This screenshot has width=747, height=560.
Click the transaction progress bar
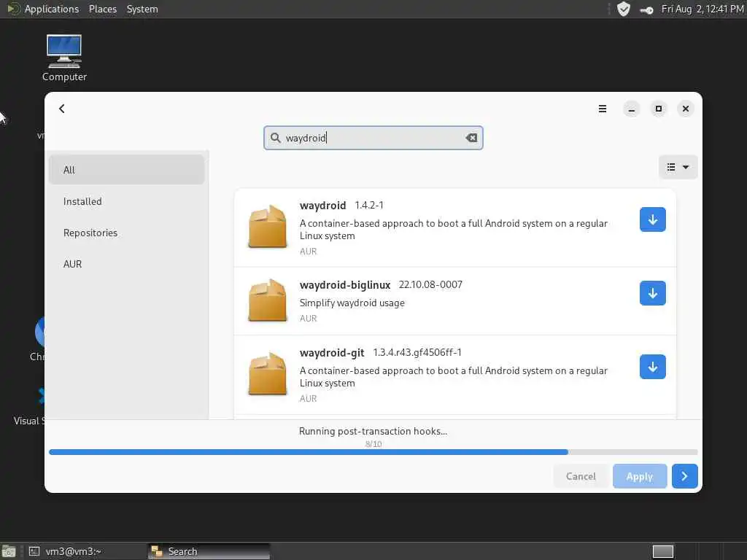pyautogui.click(x=373, y=452)
